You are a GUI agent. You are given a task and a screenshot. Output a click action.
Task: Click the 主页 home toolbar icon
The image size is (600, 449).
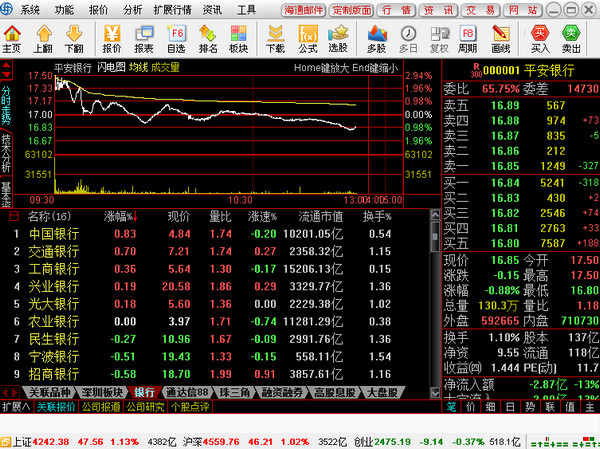point(12,40)
